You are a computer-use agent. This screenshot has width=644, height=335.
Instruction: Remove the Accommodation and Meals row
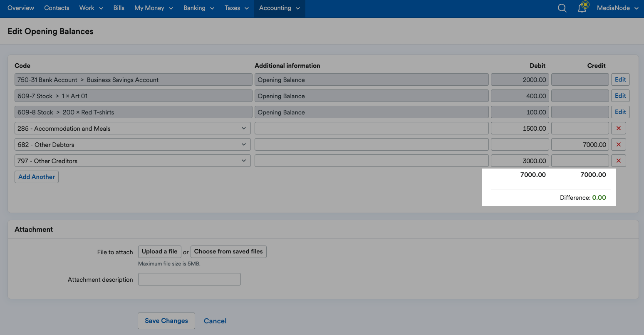coord(619,128)
